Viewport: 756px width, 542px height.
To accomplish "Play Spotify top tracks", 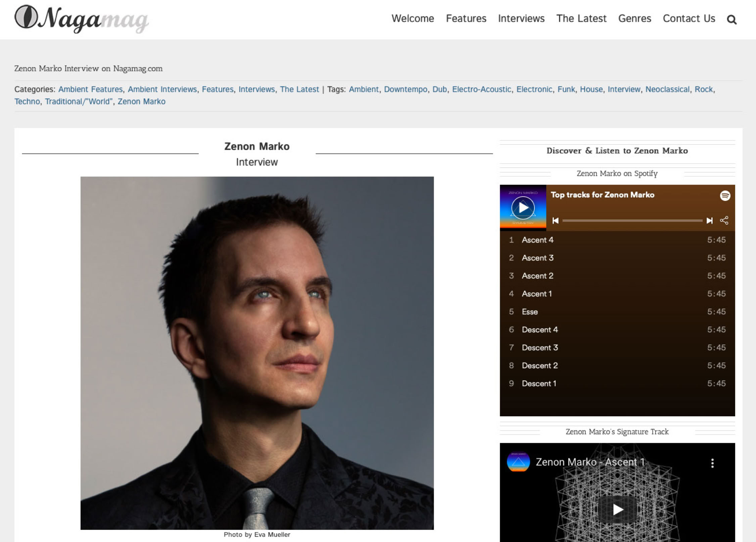I will click(x=523, y=208).
